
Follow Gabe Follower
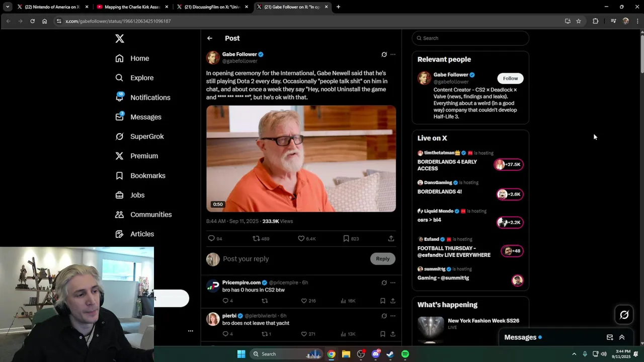click(510, 78)
